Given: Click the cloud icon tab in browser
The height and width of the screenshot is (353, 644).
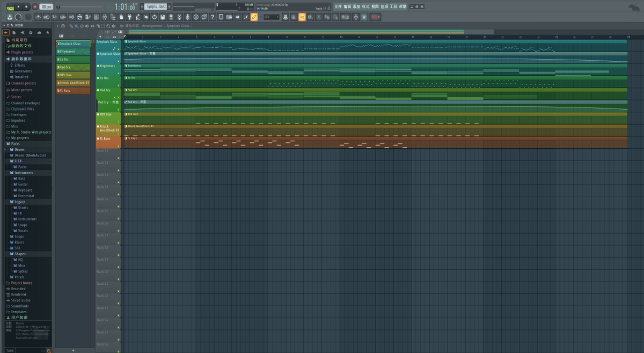Looking at the screenshot, I should click(39, 33).
